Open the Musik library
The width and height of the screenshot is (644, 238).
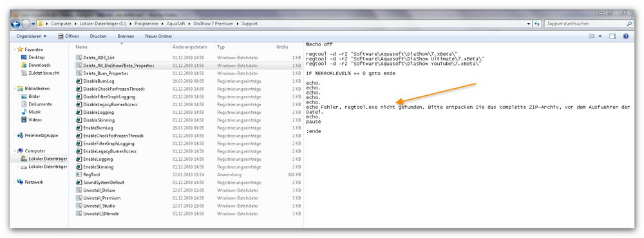click(x=35, y=112)
